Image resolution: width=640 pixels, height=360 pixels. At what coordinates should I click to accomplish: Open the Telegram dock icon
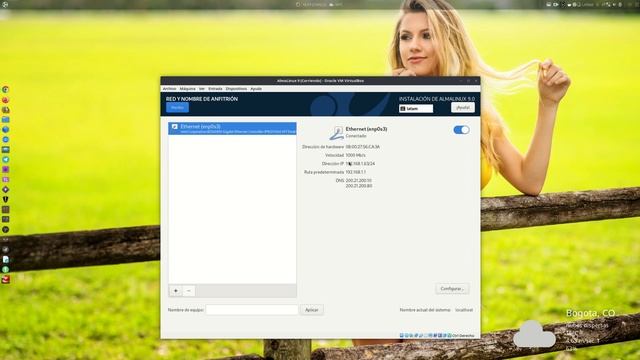click(x=5, y=160)
